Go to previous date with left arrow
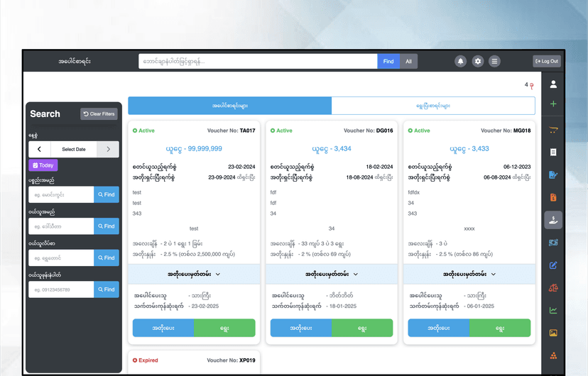The image size is (588, 376). [x=39, y=149]
